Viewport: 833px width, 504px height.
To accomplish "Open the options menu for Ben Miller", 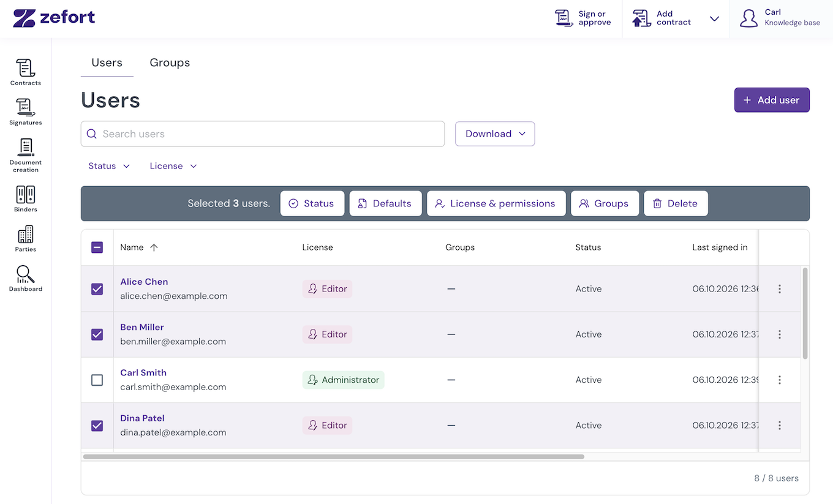I will coord(780,334).
